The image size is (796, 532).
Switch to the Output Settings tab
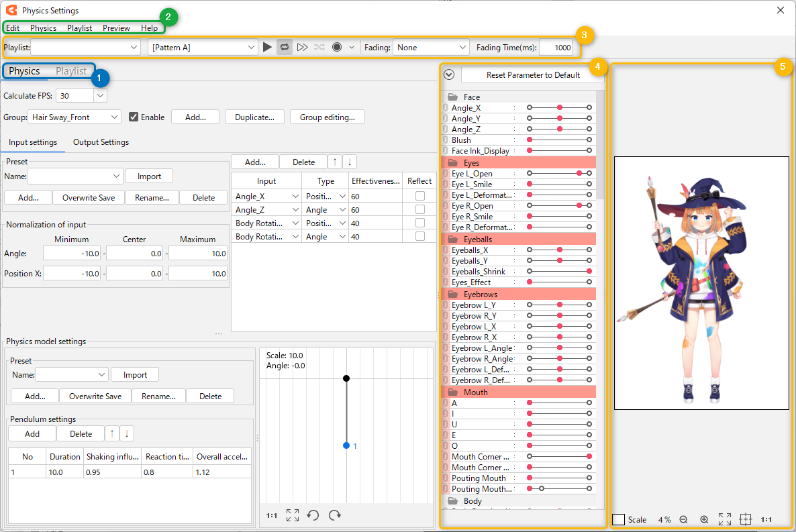tap(101, 142)
